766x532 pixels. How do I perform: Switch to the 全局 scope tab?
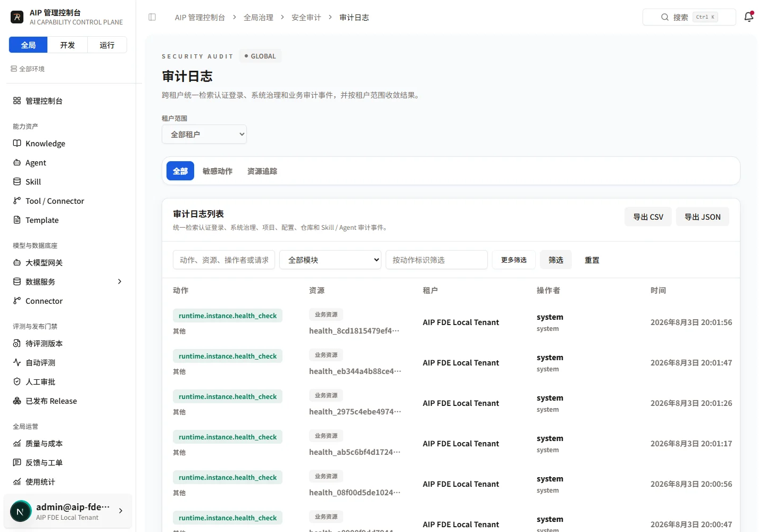tap(28, 45)
